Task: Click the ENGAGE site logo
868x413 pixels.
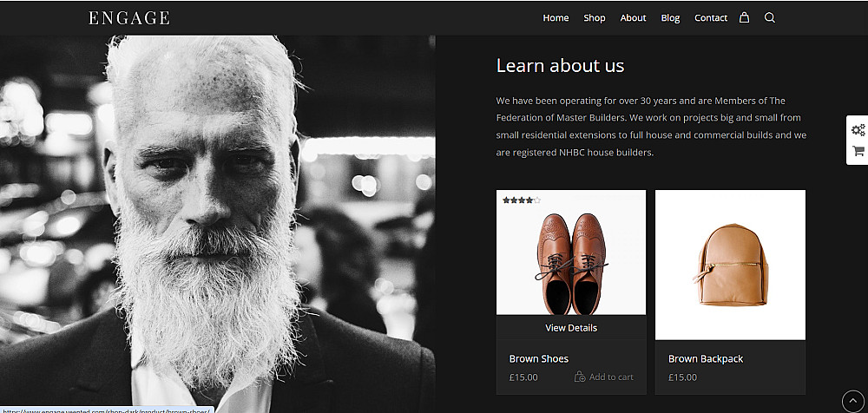Action: coord(129,17)
